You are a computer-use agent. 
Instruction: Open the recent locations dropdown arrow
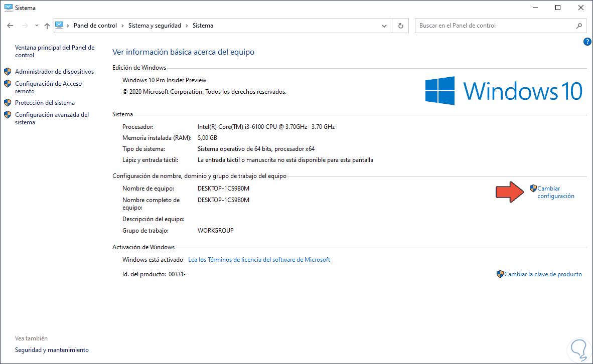37,26
